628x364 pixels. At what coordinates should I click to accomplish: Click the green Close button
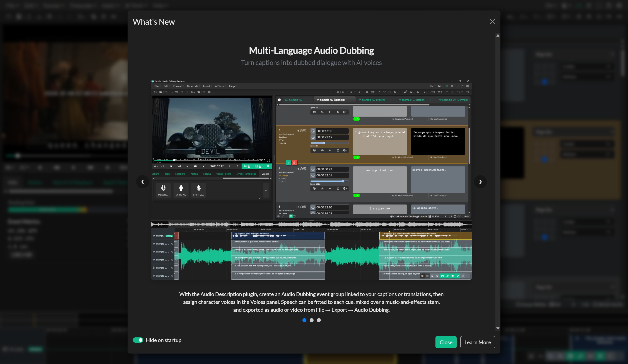[x=446, y=342]
